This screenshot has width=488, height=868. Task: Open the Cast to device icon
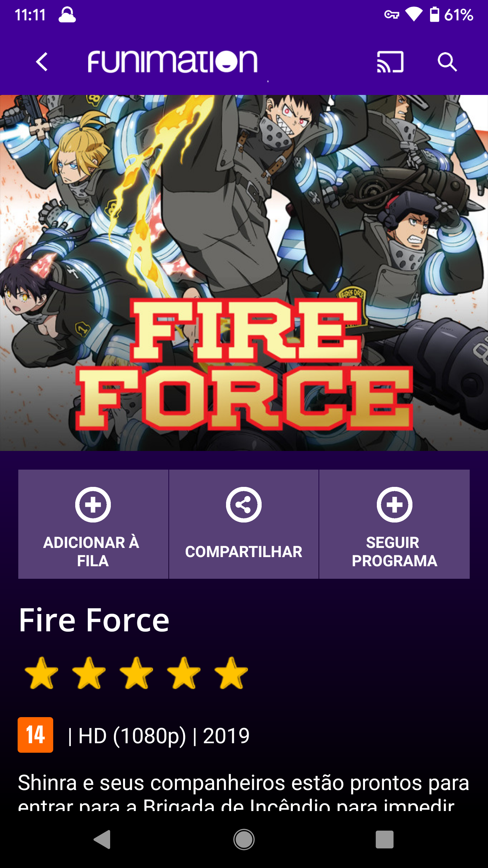tap(390, 62)
